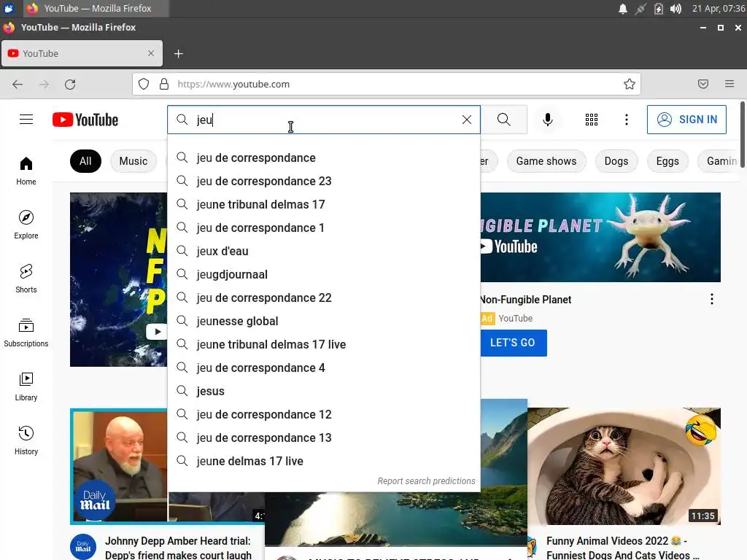747x560 pixels.
Task: Click LET'S GO ad button
Action: click(513, 343)
